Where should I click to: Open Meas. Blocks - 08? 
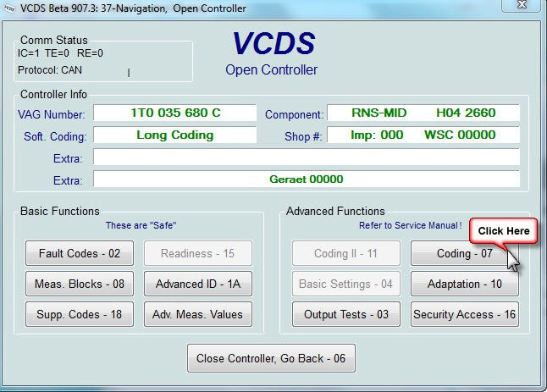click(80, 284)
